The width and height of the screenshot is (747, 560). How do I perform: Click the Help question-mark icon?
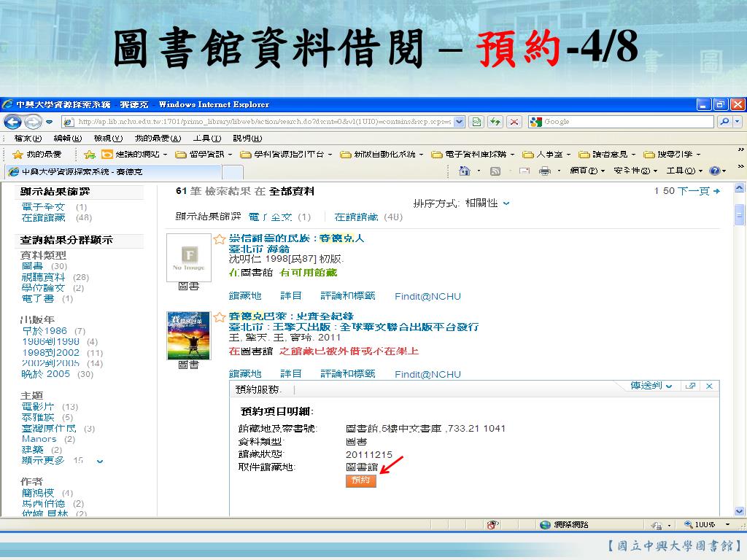coord(714,171)
